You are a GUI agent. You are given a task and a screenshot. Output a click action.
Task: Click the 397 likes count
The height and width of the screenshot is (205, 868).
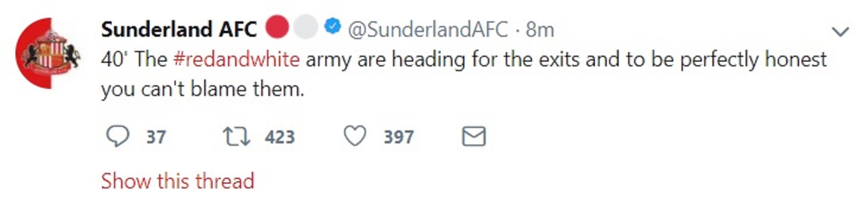point(399,137)
